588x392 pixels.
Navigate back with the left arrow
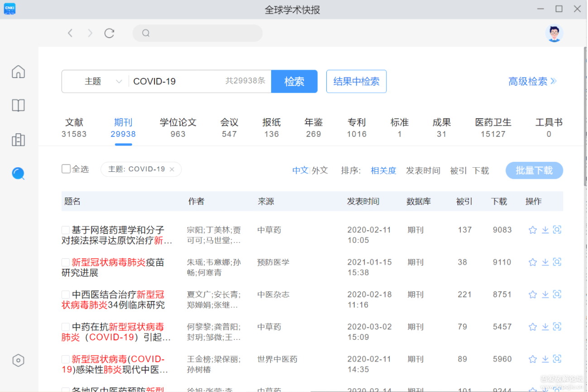click(70, 33)
